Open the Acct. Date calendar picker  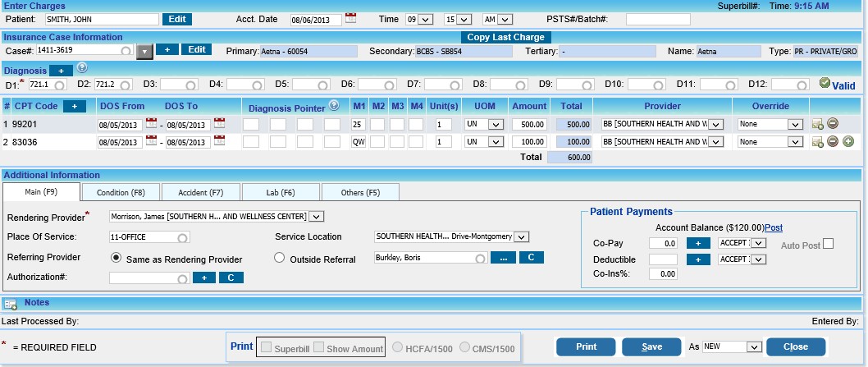[x=351, y=18]
